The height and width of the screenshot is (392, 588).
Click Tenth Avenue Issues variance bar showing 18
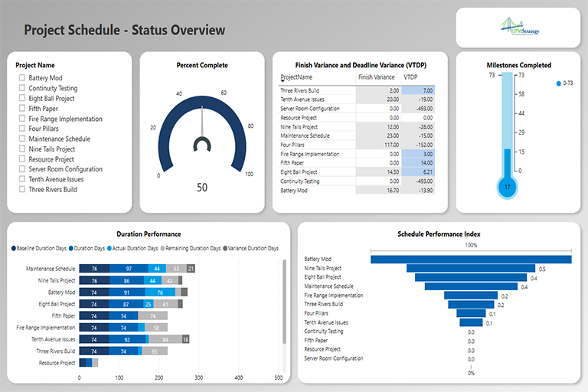click(185, 339)
